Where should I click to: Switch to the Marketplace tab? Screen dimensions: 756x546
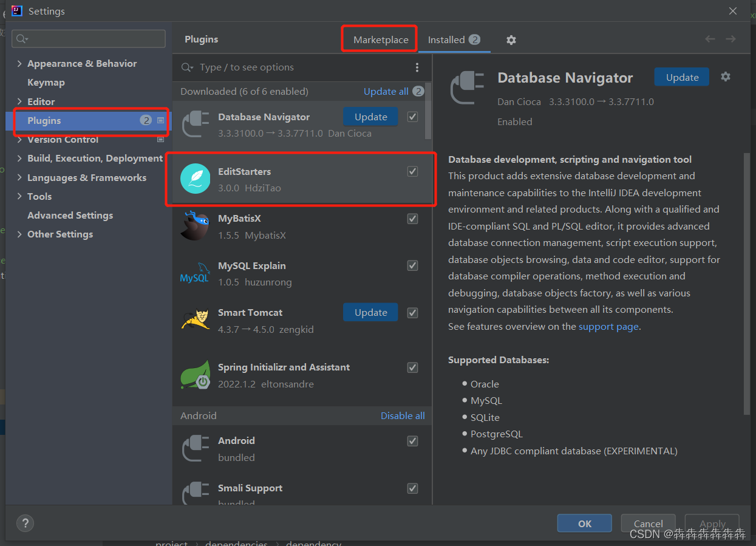point(381,39)
